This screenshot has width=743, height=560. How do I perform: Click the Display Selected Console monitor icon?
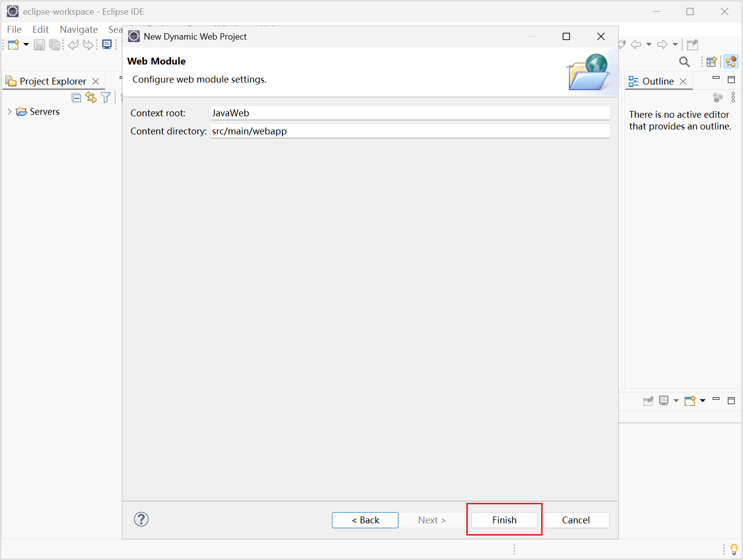coord(664,401)
